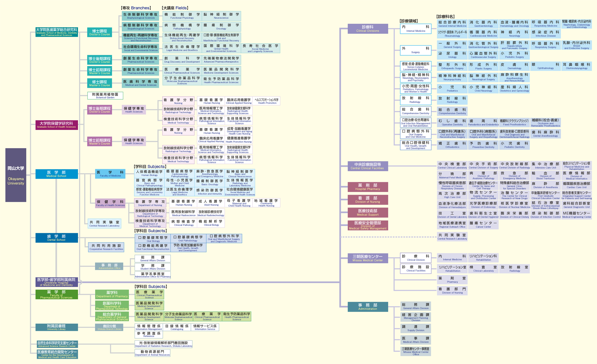
Task: Select the Urology cell
Action: pos(452,55)
